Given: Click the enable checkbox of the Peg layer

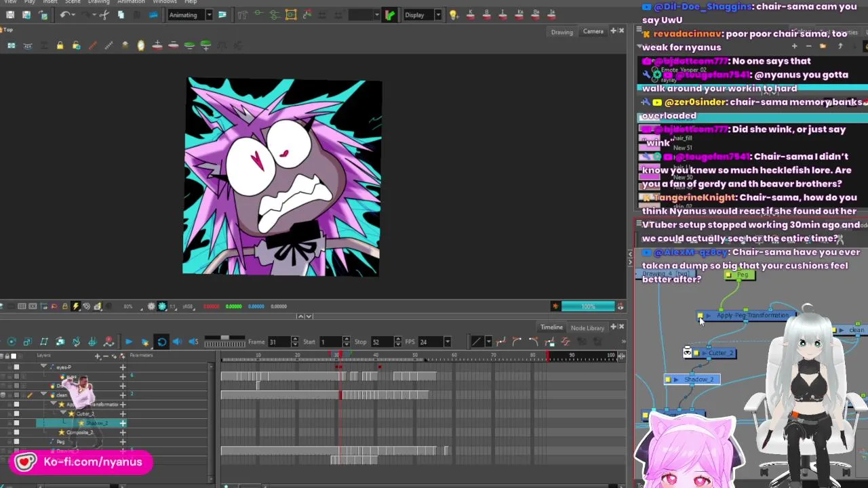Looking at the screenshot, I should tap(16, 442).
